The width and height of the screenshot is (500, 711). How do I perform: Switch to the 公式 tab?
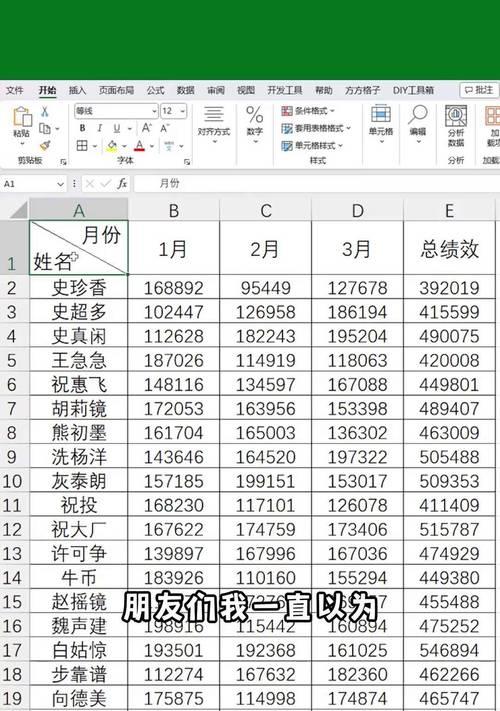pyautogui.click(x=155, y=90)
